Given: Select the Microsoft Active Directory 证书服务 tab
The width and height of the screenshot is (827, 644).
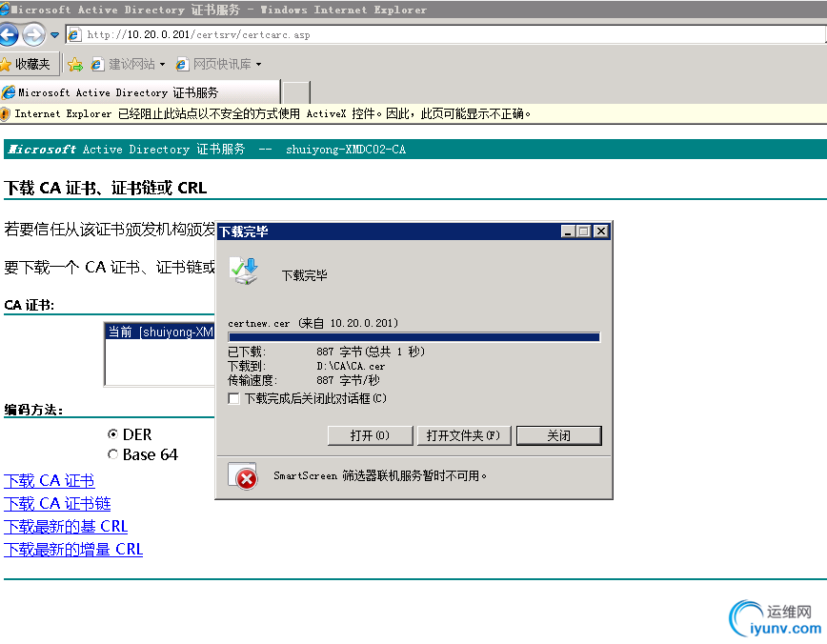Looking at the screenshot, I should (140, 92).
